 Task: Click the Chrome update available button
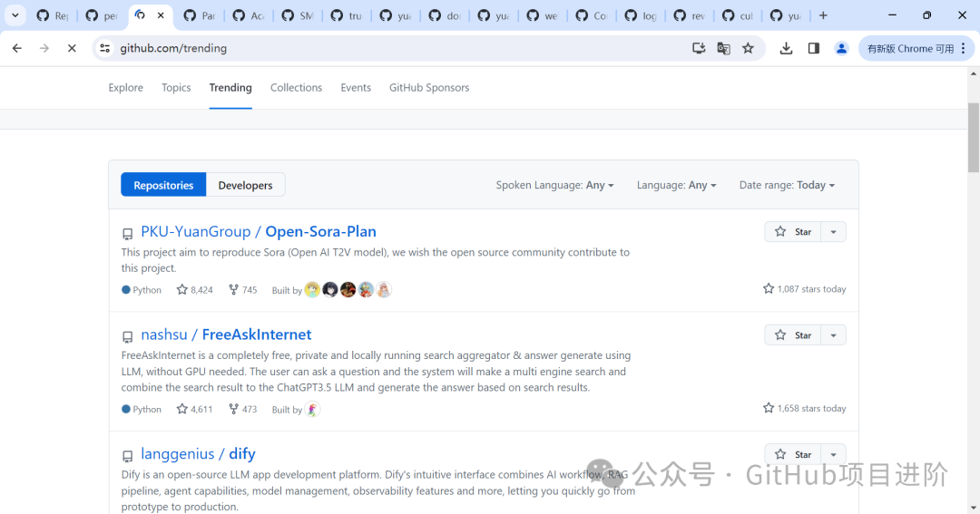click(x=916, y=48)
